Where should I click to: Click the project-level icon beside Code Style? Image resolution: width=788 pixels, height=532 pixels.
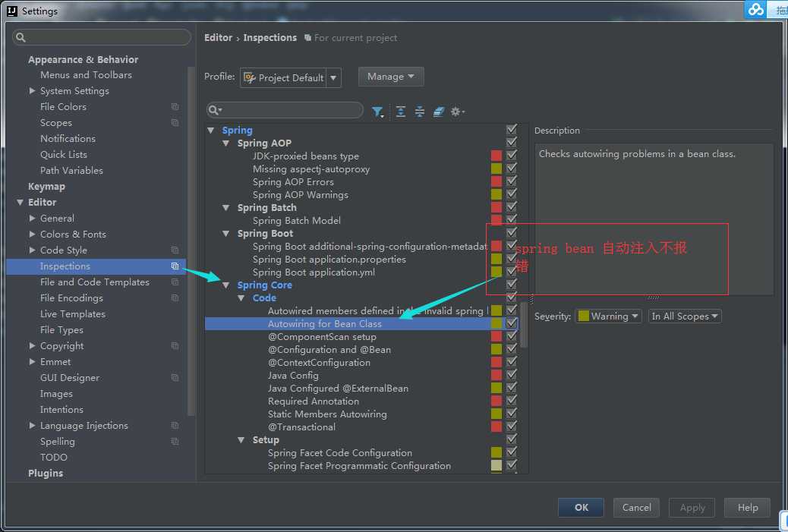tap(175, 250)
